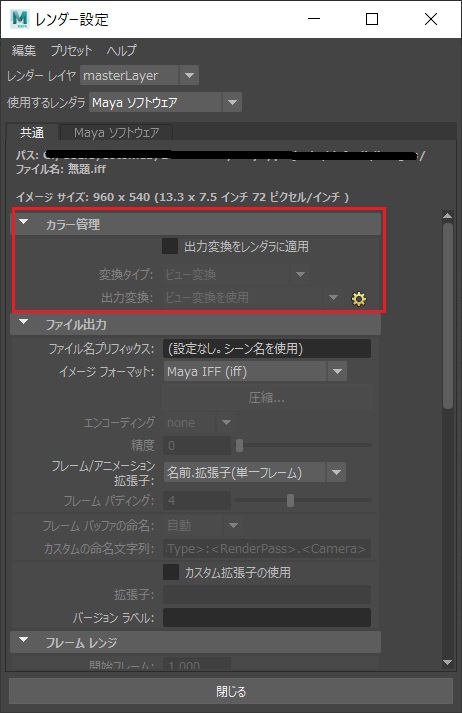Viewport: 462px width, 713px height.
Task: Click the Maya application logo icon
Action: click(x=19, y=19)
